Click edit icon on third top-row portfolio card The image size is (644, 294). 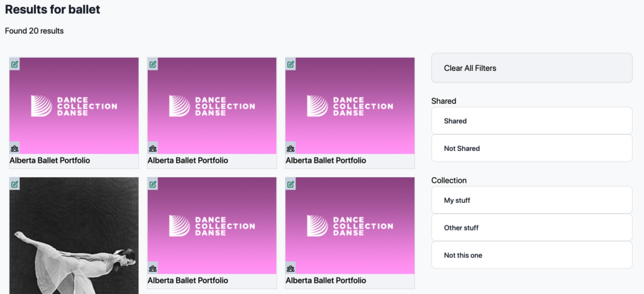291,64
